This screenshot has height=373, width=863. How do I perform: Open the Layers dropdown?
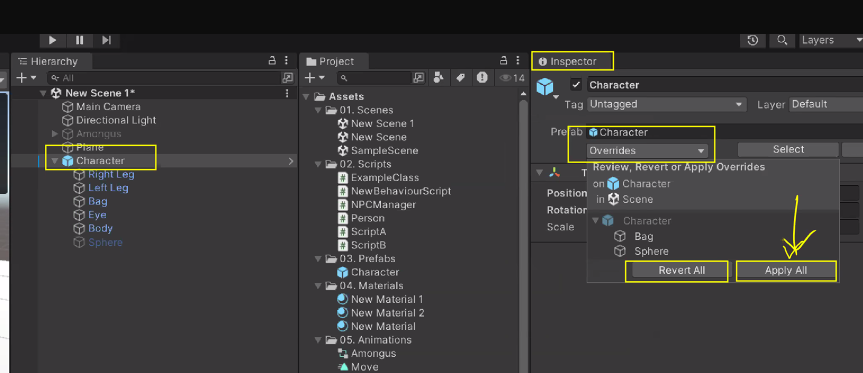[830, 40]
